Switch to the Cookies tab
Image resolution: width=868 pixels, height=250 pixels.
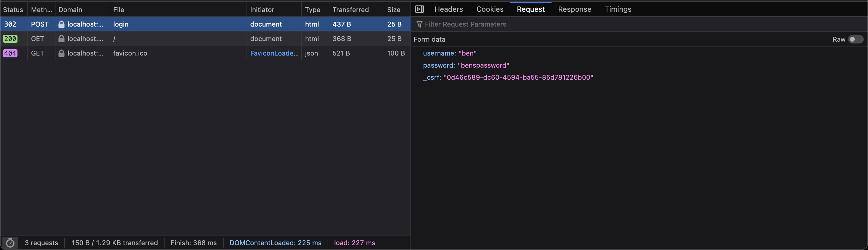489,9
